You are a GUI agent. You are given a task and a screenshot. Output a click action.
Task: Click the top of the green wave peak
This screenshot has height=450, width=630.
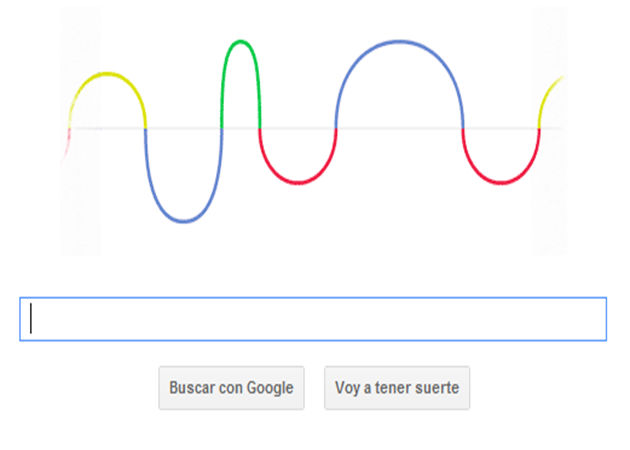240,41
